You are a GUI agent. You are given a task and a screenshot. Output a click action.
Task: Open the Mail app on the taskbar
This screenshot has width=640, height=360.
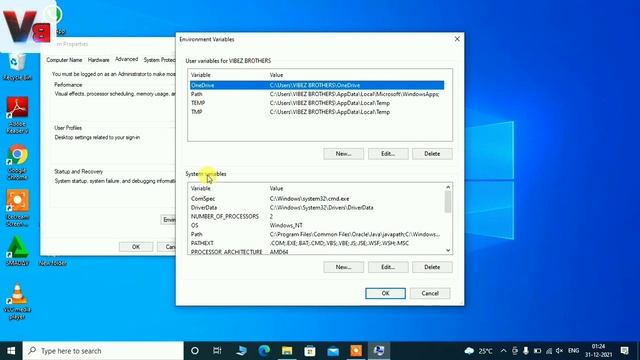[x=333, y=351]
